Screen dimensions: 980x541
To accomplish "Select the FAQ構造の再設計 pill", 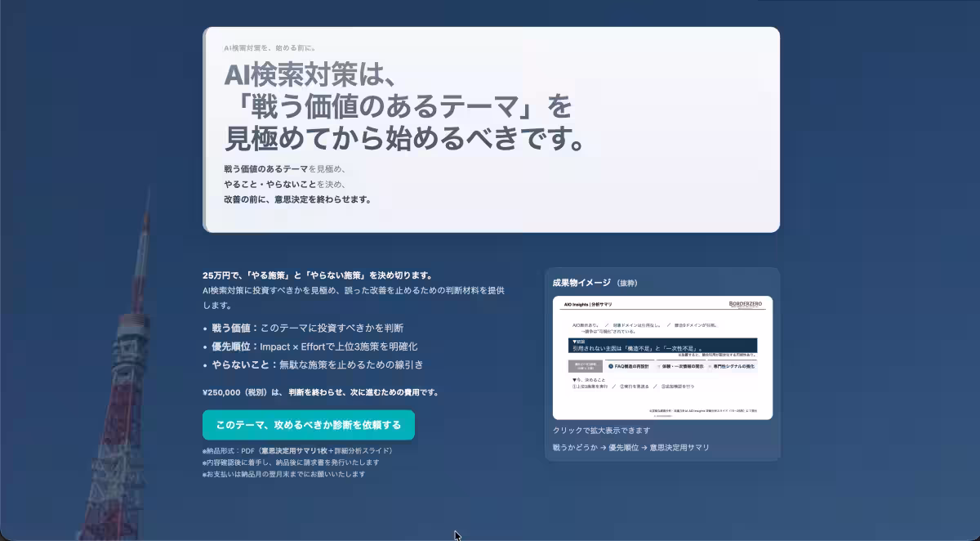I will pos(631,366).
